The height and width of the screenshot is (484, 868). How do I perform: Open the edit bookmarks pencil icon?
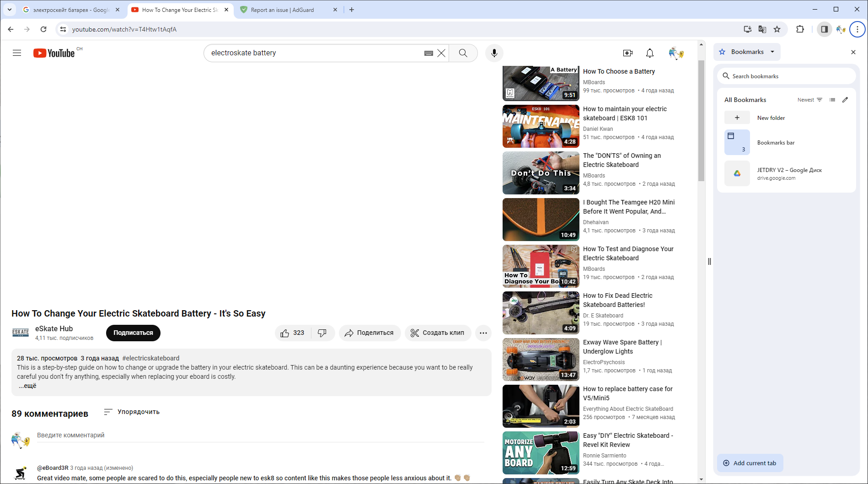click(845, 99)
